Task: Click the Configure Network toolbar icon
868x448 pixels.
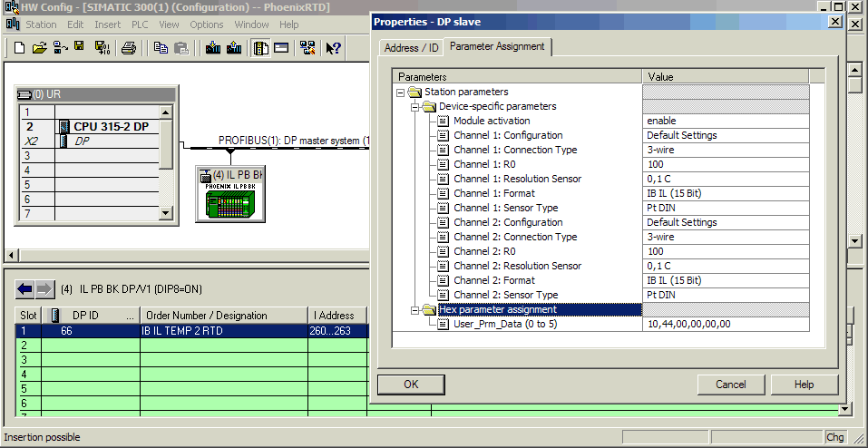Action: coord(307,48)
